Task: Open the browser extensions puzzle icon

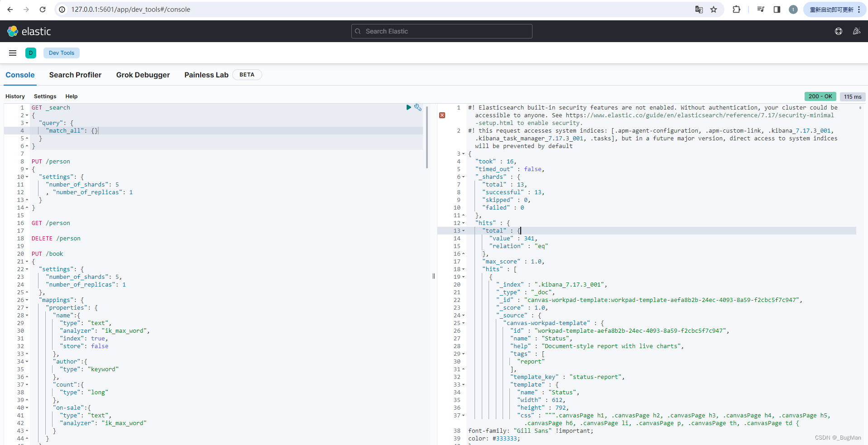Action: pos(737,10)
